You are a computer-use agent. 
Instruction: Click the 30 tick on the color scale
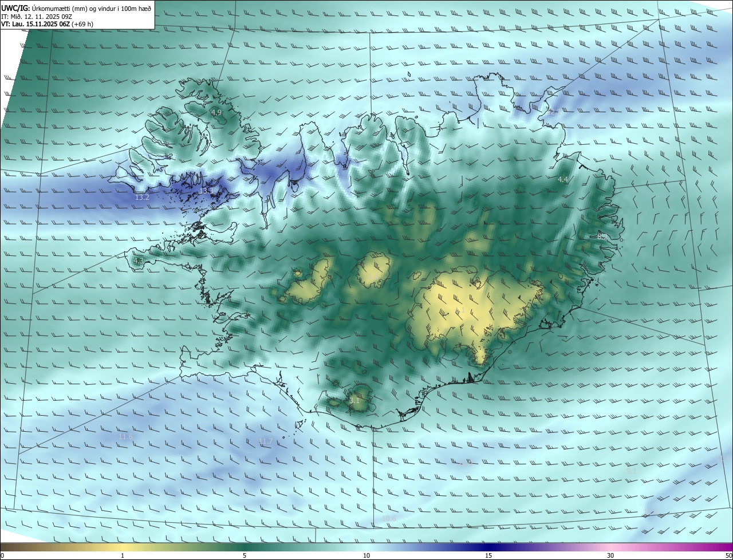(x=610, y=555)
